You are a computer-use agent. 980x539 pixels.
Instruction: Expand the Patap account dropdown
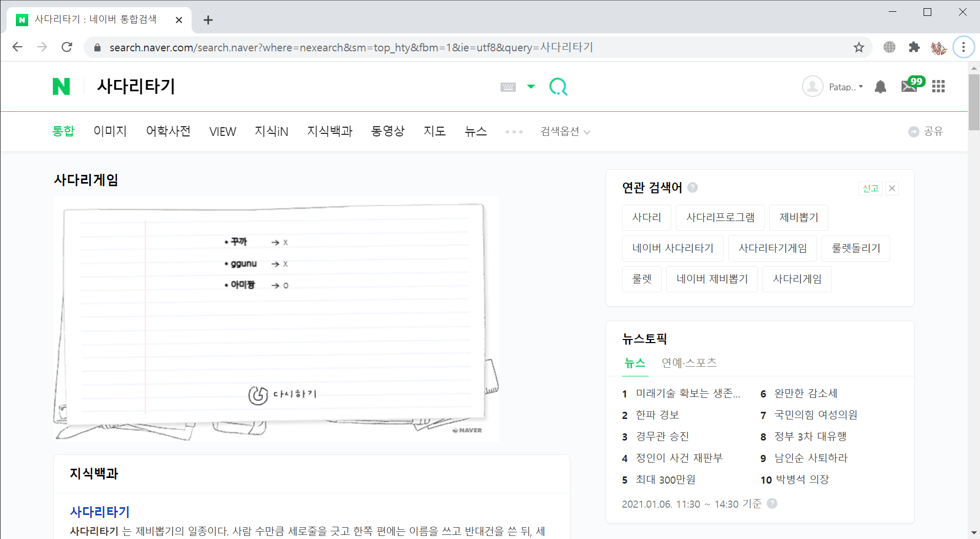click(x=846, y=87)
